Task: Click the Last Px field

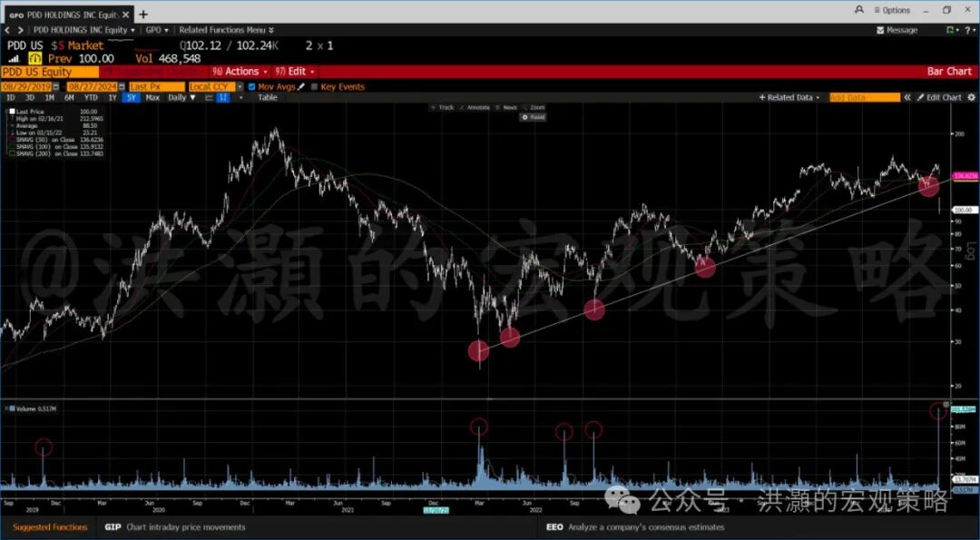Action: pyautogui.click(x=157, y=87)
